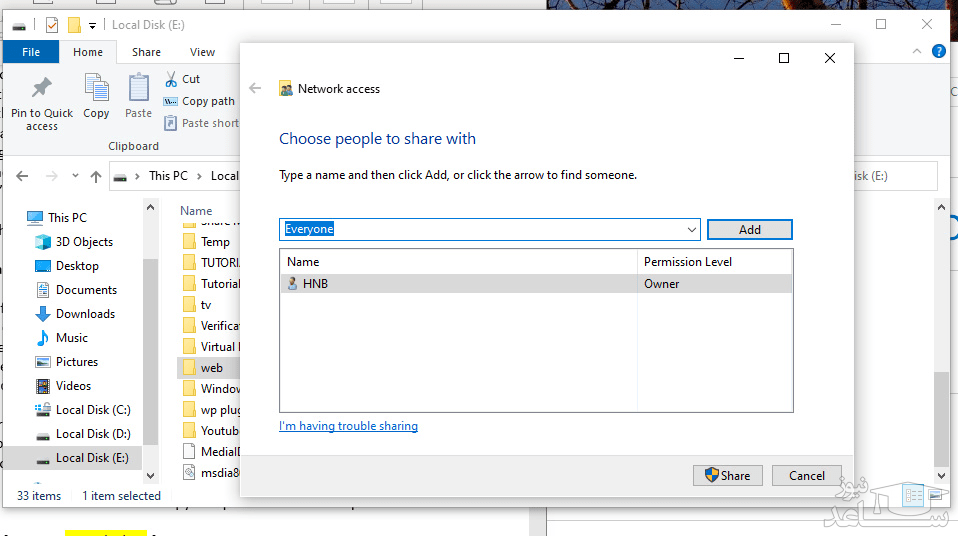Click the Up arrow in Explorer navigation
The width and height of the screenshot is (958, 536).
click(x=96, y=176)
